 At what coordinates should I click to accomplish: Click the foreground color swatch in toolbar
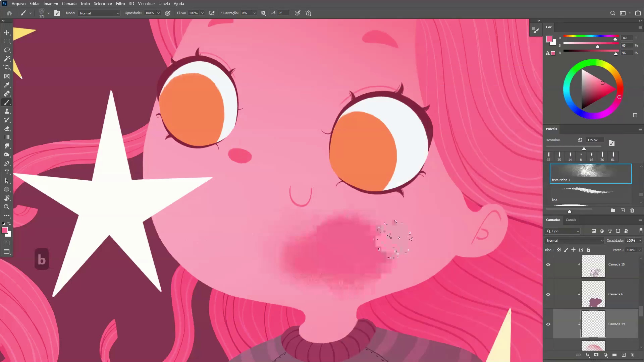coord(5,230)
